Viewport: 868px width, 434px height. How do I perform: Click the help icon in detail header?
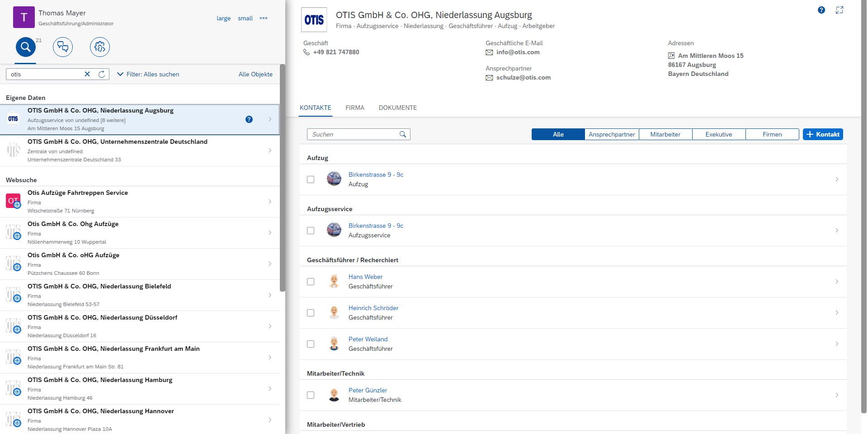821,10
